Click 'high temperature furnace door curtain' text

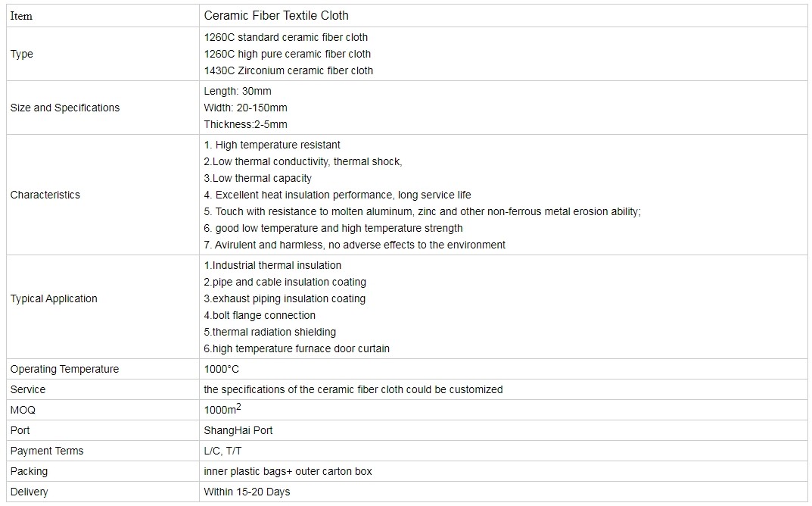297,348
